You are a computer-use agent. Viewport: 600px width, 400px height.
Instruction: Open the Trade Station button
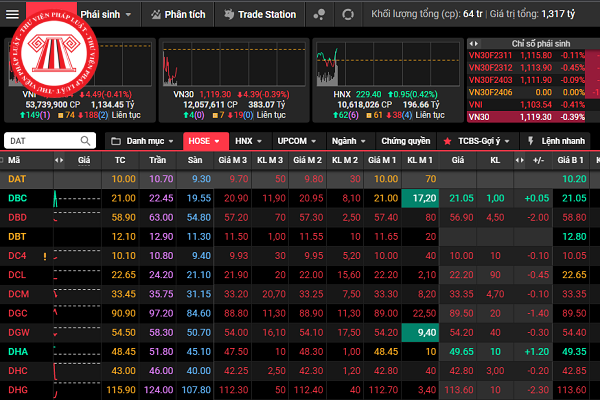(260, 15)
